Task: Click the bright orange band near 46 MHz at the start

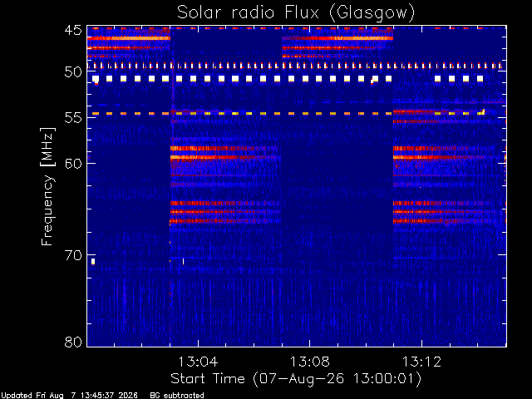Action: tap(129, 38)
